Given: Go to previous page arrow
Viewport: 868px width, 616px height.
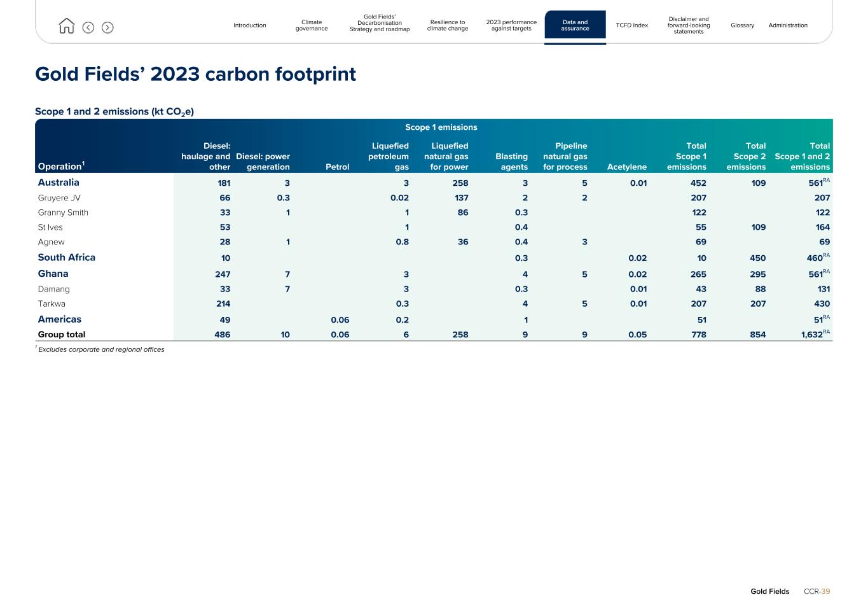Looking at the screenshot, I should point(88,27).
